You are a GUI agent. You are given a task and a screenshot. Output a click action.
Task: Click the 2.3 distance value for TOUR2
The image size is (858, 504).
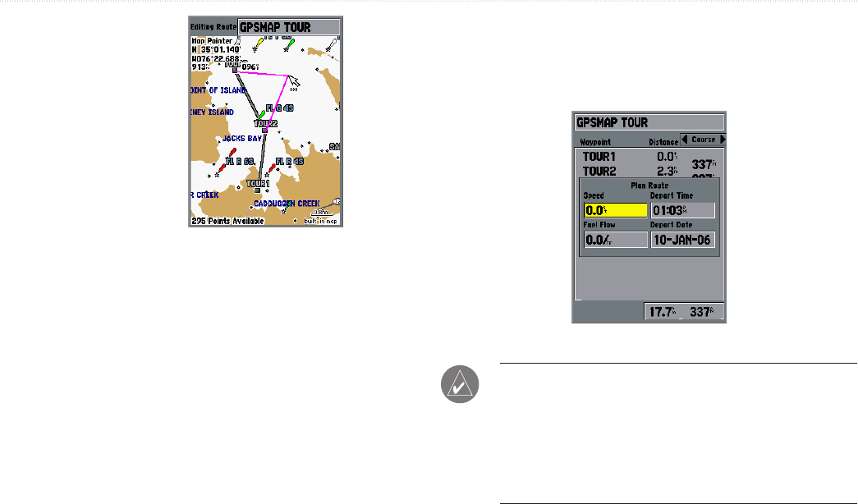click(x=667, y=172)
